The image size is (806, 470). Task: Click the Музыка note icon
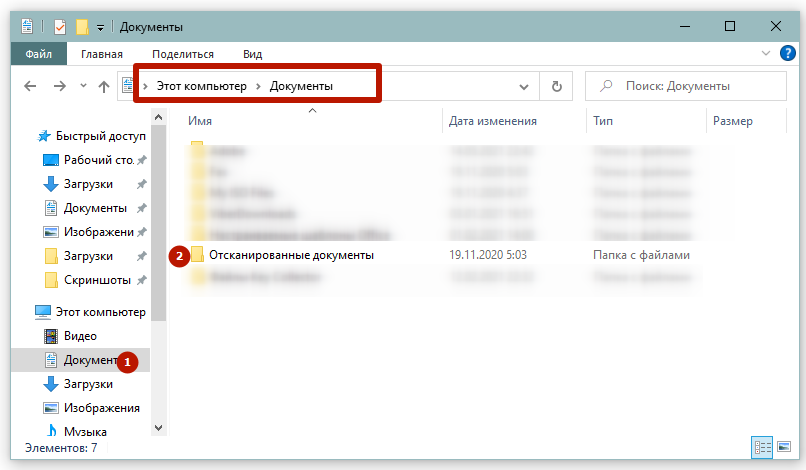click(x=51, y=430)
